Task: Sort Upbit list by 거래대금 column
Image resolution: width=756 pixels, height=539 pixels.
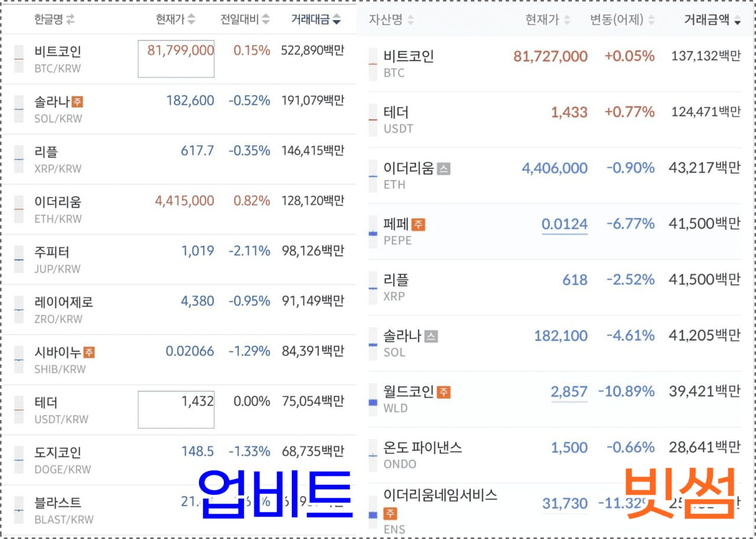Action: pos(316,19)
